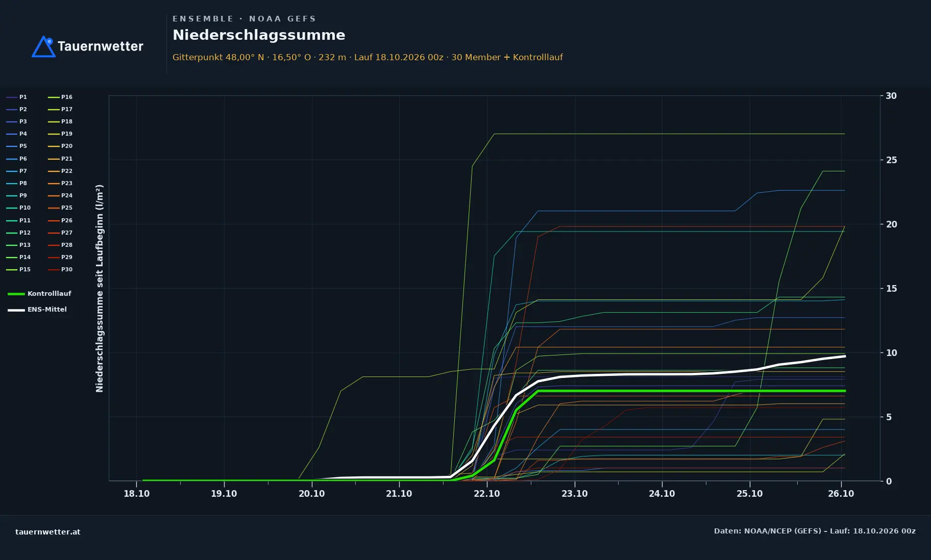This screenshot has width=931, height=560.
Task: Select legend entry P19
Action: [60, 134]
